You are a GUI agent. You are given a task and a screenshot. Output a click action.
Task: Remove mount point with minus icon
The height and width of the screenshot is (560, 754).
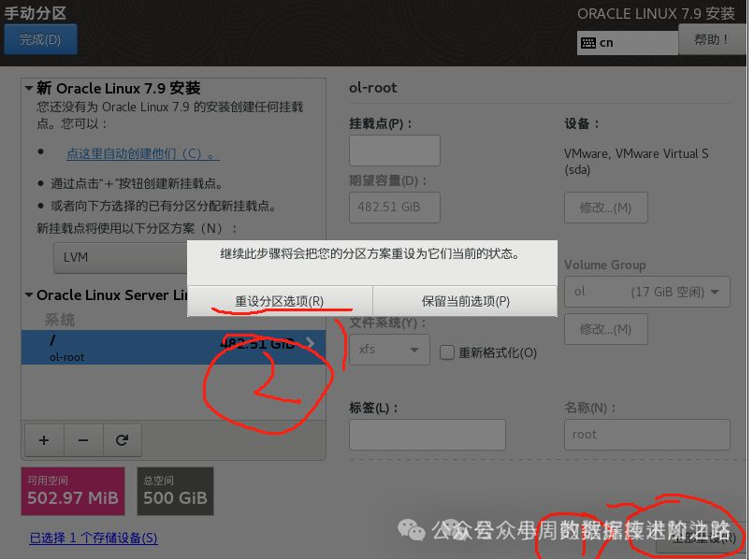(x=83, y=439)
